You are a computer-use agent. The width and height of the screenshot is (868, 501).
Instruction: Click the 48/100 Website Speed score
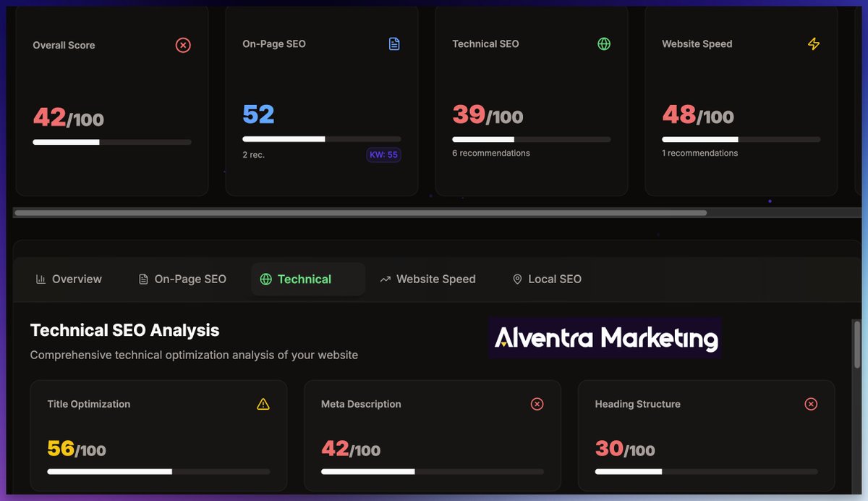pos(698,115)
